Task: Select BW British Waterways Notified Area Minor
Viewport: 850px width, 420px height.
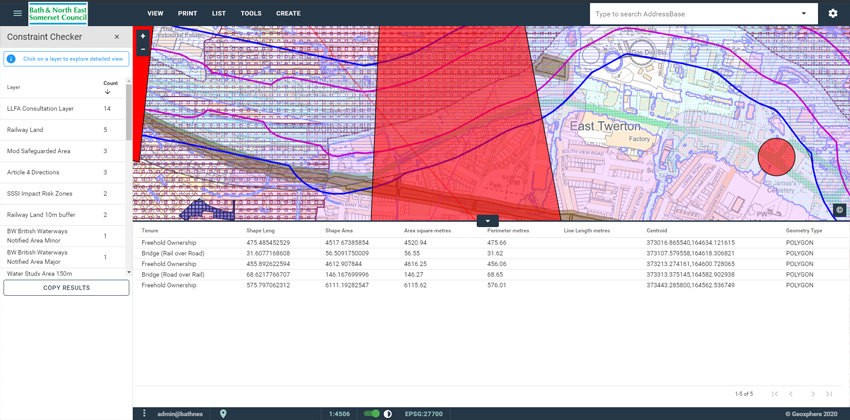Action: click(64, 236)
